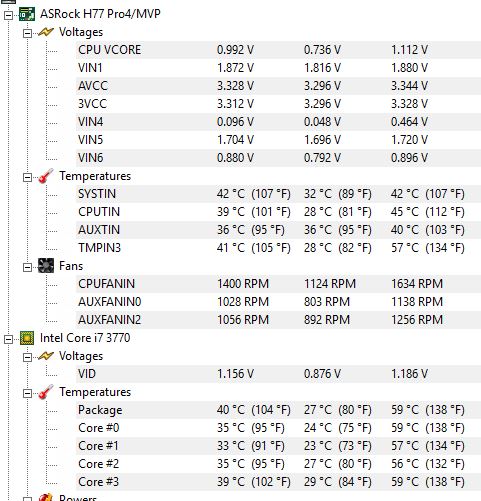Collapse the Fans section
Screen dimensions: 481x501
point(27,267)
